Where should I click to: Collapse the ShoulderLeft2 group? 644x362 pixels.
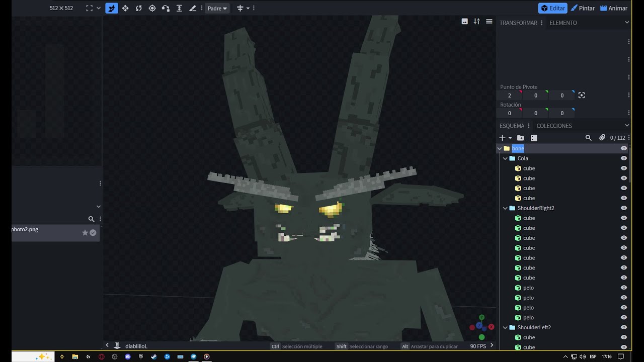(505, 327)
